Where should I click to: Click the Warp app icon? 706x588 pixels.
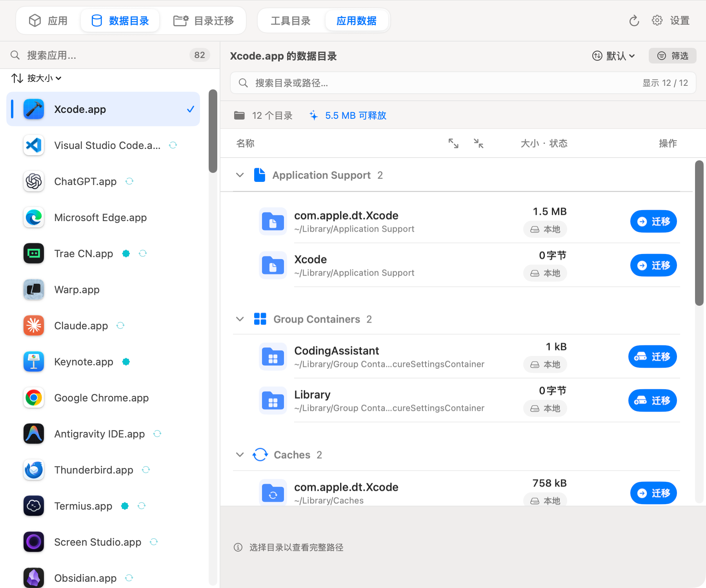tap(34, 290)
